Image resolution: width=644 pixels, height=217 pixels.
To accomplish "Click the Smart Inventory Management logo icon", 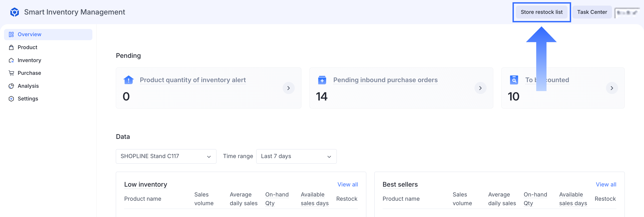I will pyautogui.click(x=15, y=12).
